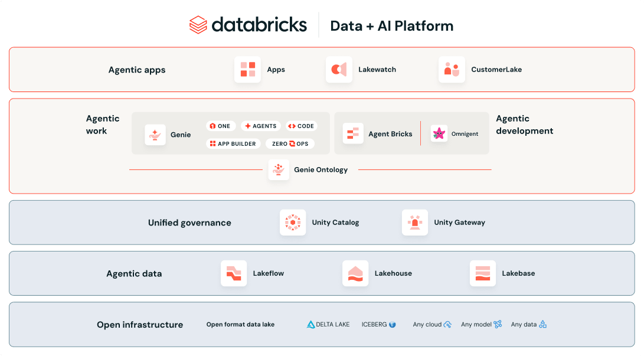Viewport: 644px width, 356px height.
Task: Open the CODE pill
Action: coord(301,126)
